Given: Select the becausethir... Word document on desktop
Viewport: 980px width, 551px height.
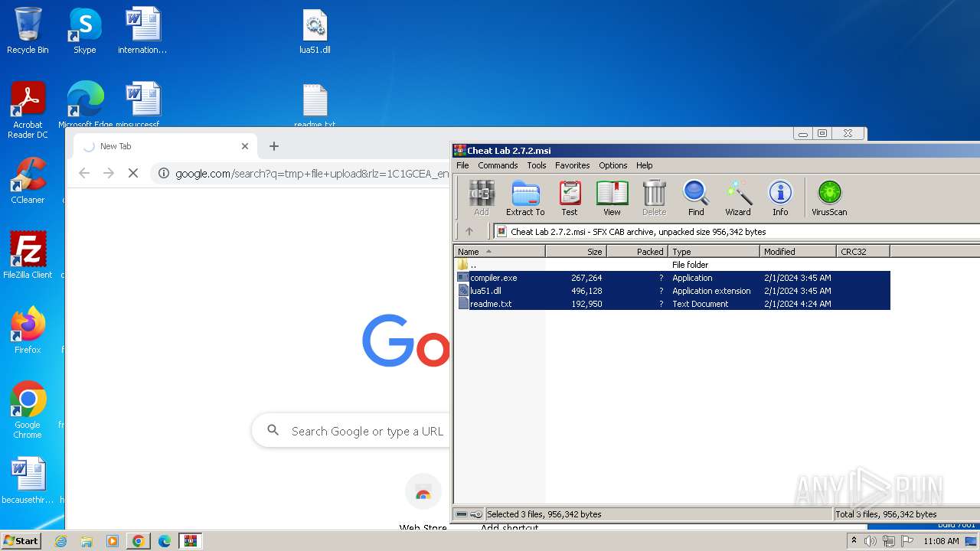Looking at the screenshot, I should click(28, 481).
